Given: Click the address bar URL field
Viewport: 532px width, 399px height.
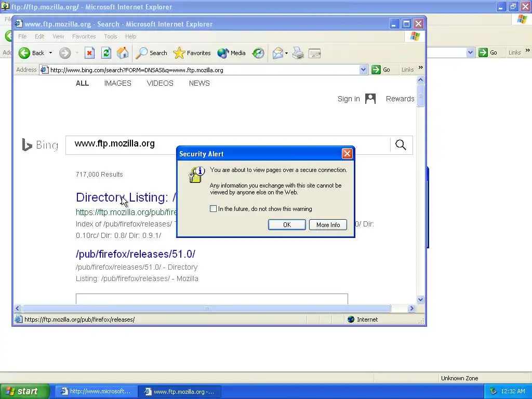Looking at the screenshot, I should (x=204, y=70).
